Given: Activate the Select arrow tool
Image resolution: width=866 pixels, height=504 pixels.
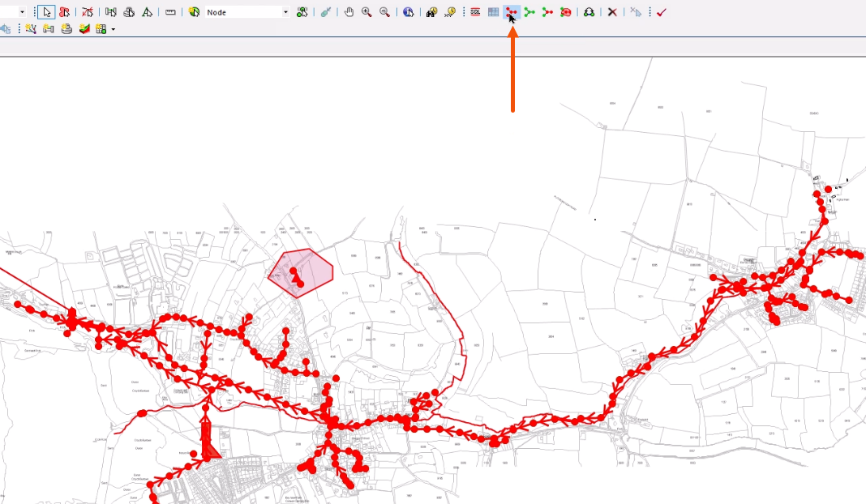Looking at the screenshot, I should pyautogui.click(x=46, y=11).
